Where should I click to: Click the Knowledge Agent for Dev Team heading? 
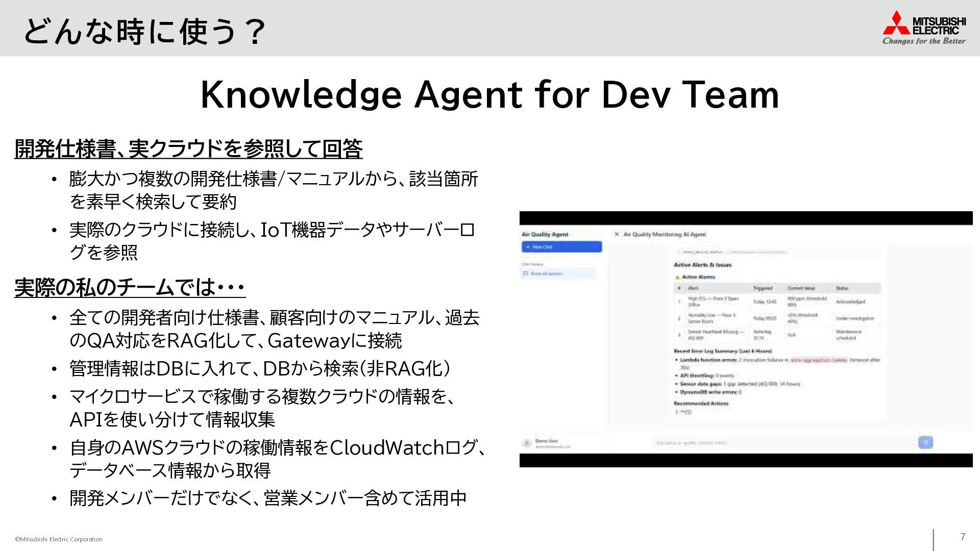(x=489, y=95)
